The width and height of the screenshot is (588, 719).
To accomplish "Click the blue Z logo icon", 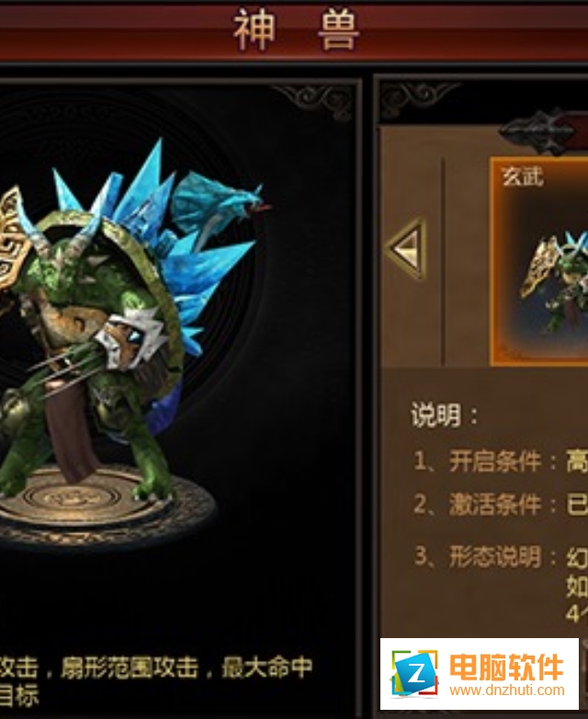I will [x=414, y=674].
